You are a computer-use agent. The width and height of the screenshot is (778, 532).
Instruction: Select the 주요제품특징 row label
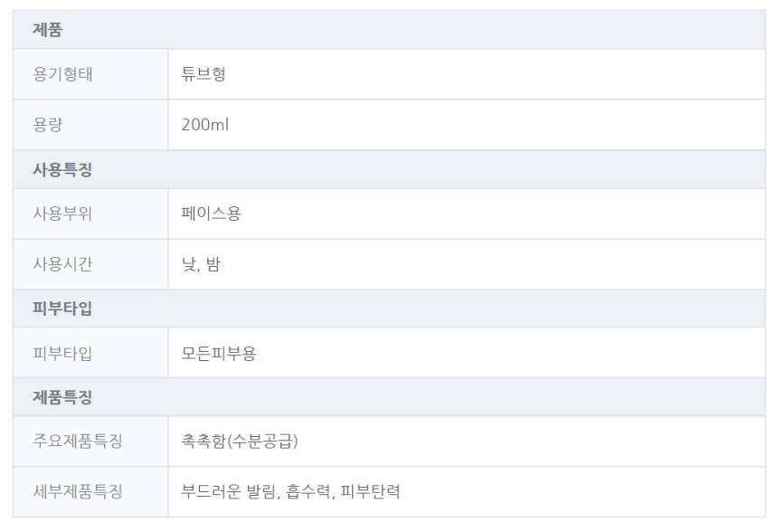click(x=78, y=442)
